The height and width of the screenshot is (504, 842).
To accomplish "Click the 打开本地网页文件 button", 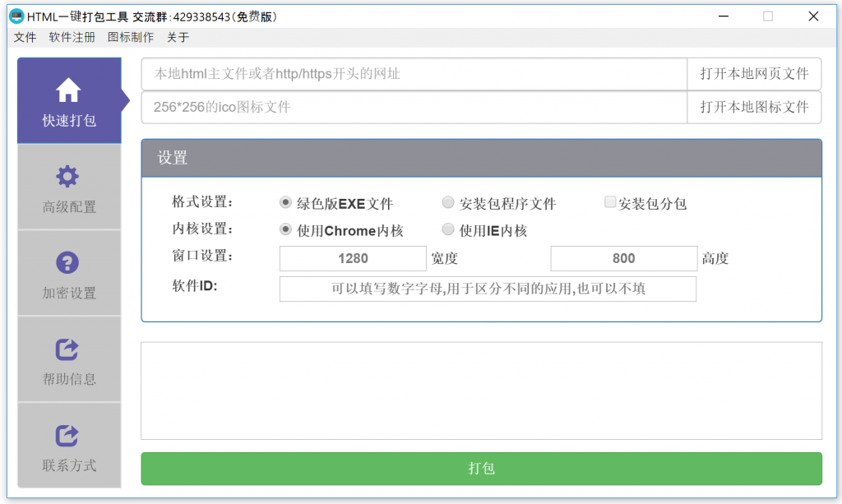I will (x=754, y=74).
